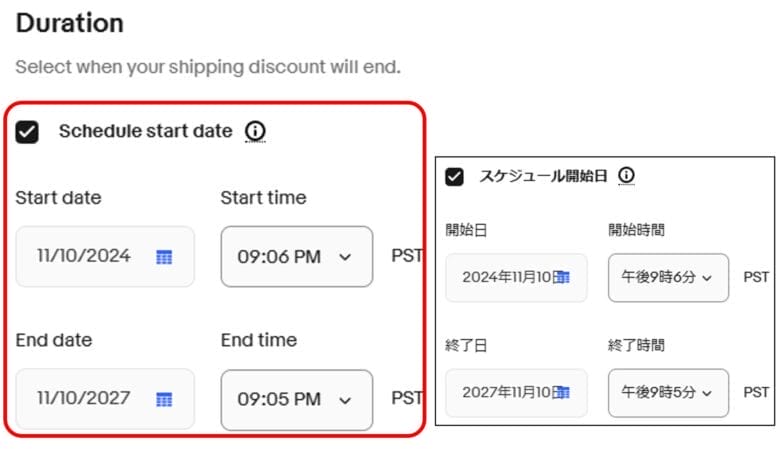Image resolution: width=780 pixels, height=449 pixels.
Task: Click the Duration heading
Action: [x=70, y=23]
